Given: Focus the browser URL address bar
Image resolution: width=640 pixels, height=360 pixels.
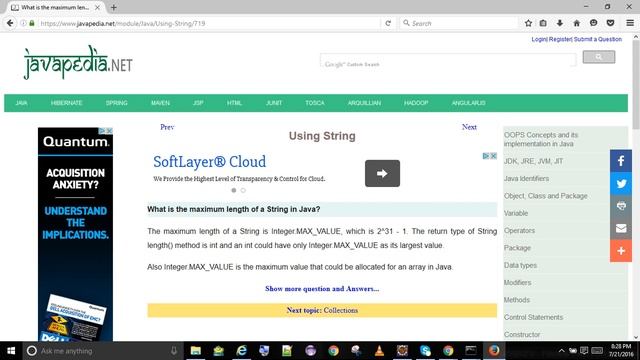Looking at the screenshot, I should click(x=208, y=23).
